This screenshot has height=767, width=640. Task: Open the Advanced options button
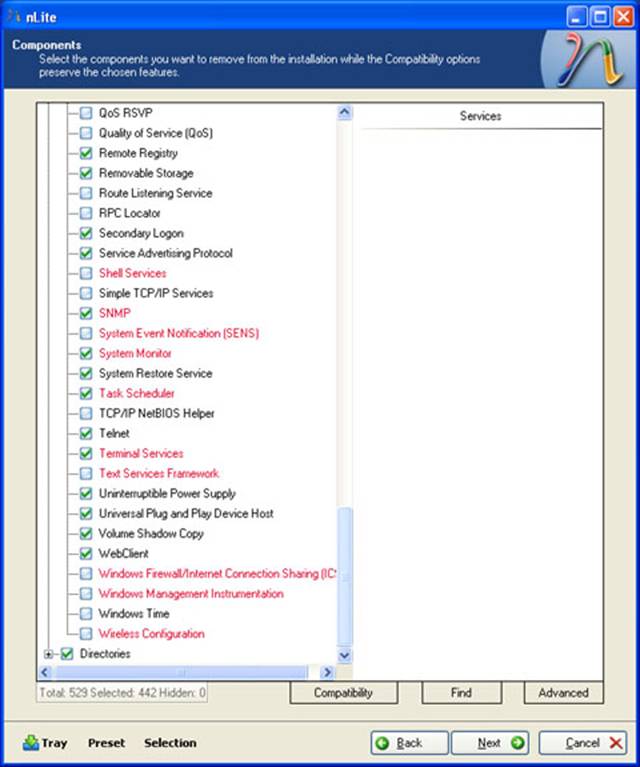click(x=563, y=692)
